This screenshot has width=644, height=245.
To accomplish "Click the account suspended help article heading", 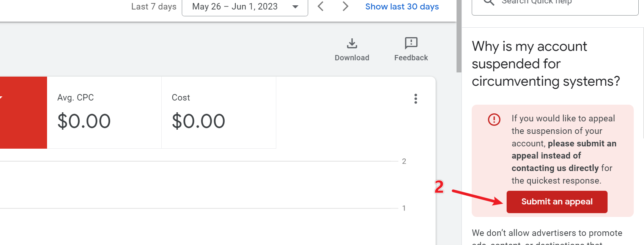I will pyautogui.click(x=546, y=64).
